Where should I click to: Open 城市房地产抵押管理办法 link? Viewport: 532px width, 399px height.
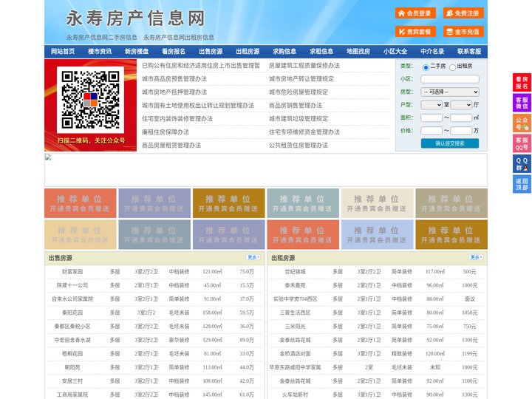click(x=174, y=92)
